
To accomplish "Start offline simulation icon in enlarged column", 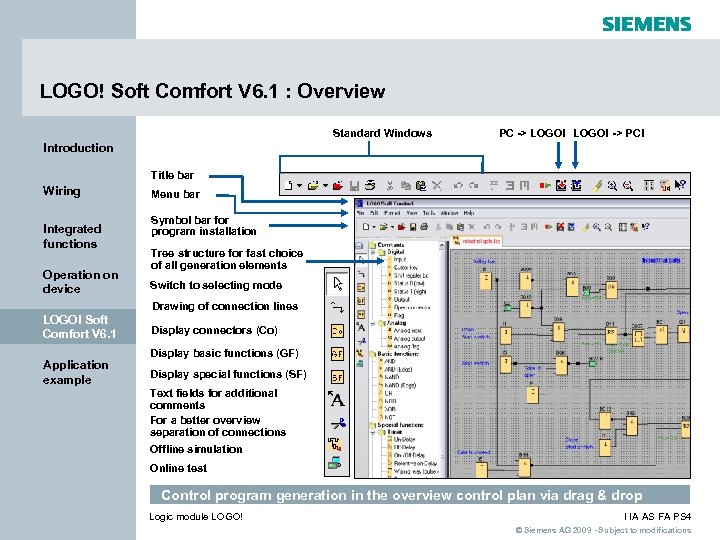I will coord(335,444).
